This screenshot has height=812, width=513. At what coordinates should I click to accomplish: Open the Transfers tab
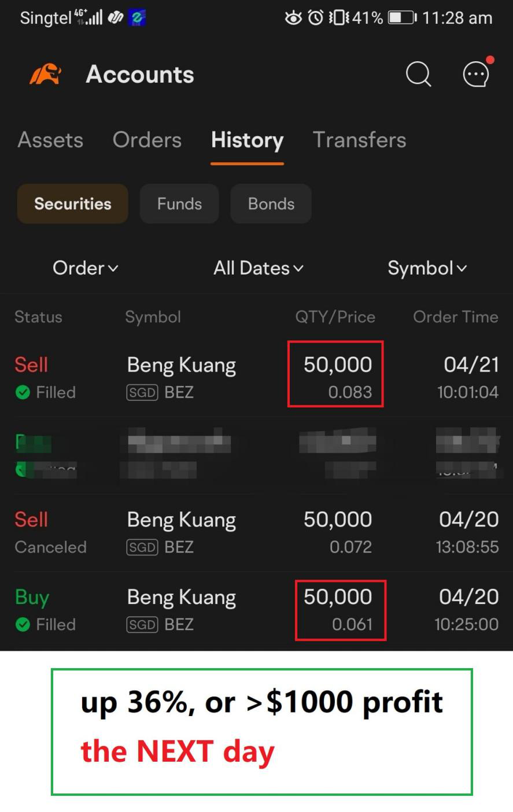(359, 140)
